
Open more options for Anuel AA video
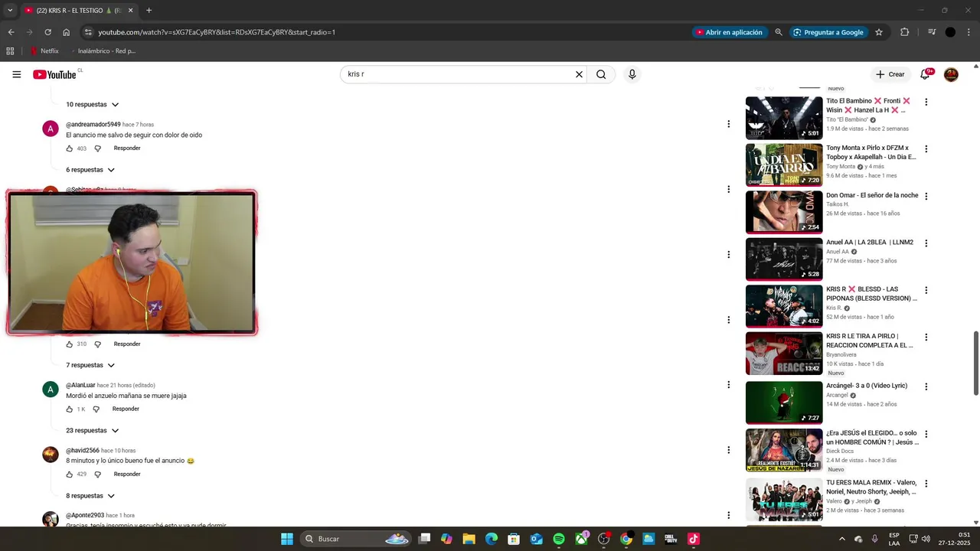coord(926,243)
